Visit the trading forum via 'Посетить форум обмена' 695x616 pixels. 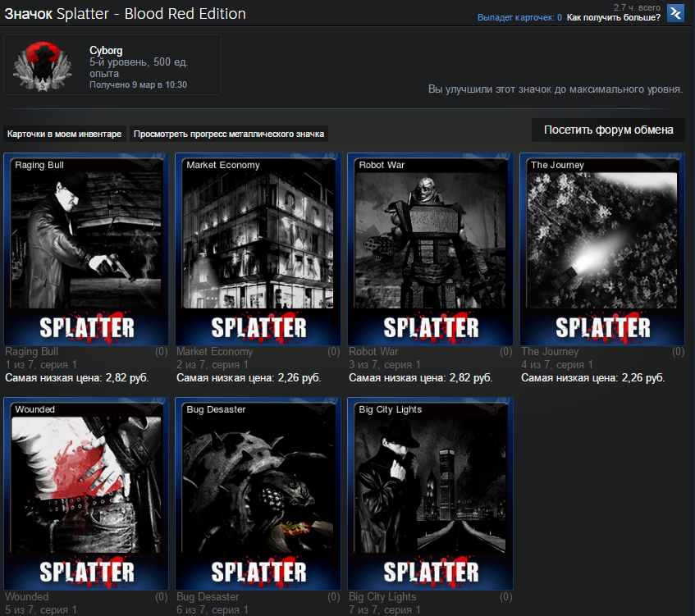(x=608, y=130)
